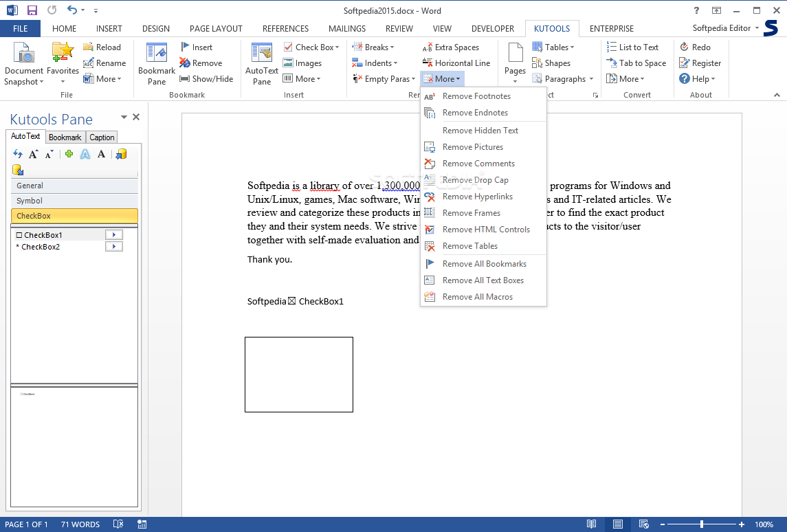Remove bookmark in Bookmark group

[x=201, y=63]
